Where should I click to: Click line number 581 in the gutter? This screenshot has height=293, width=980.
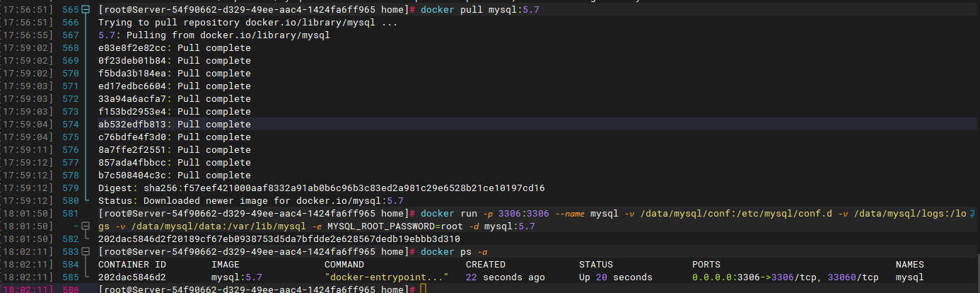click(x=70, y=214)
